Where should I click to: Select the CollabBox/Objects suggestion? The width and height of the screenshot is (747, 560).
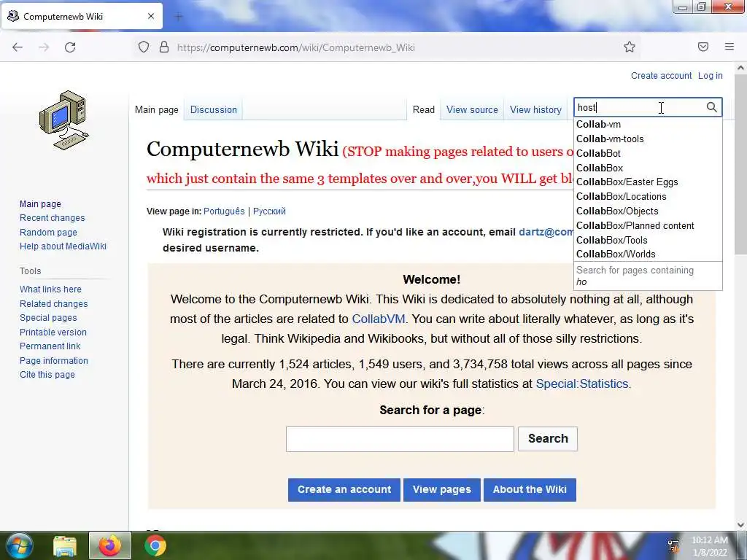(x=648, y=211)
